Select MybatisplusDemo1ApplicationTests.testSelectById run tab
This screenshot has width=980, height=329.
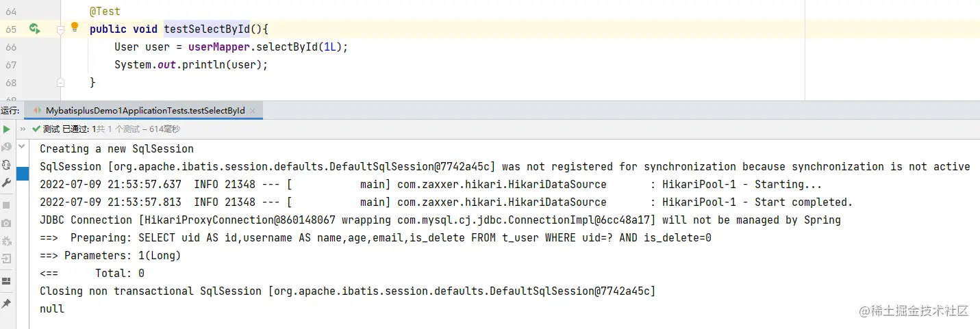[144, 111]
